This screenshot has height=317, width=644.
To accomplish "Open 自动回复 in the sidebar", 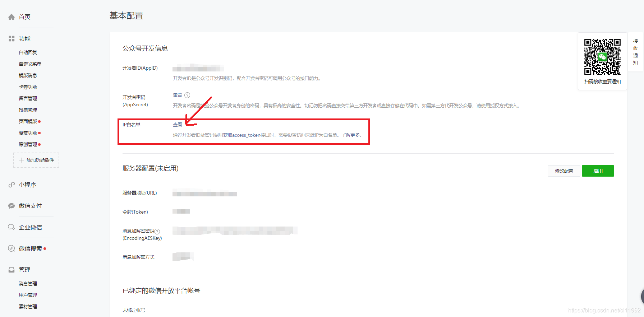I will point(28,52).
